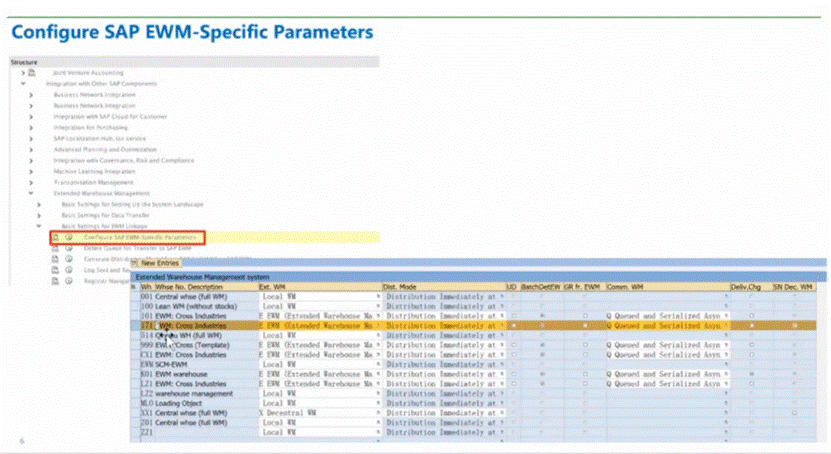Toggle UD checkbox for warehouse 999

pos(513,345)
